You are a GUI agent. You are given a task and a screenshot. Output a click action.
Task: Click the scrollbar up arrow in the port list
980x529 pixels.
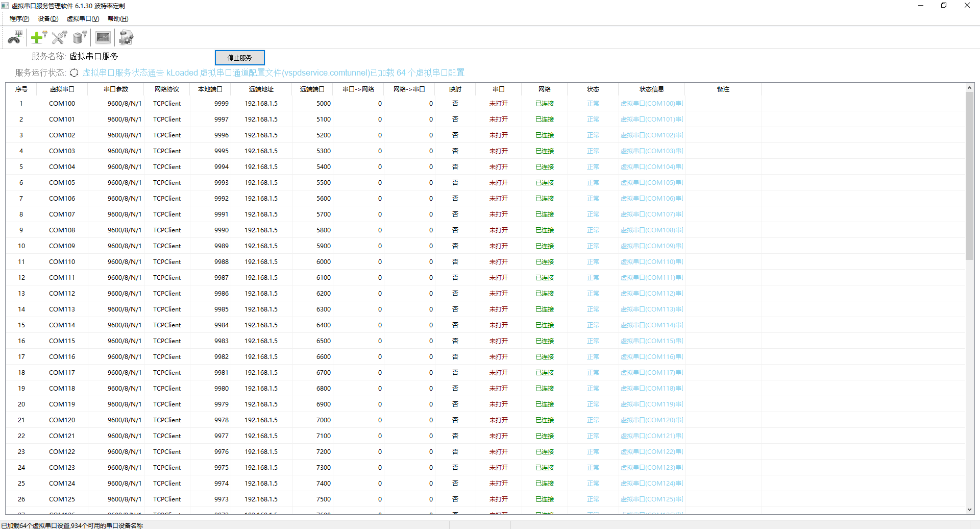tap(969, 88)
